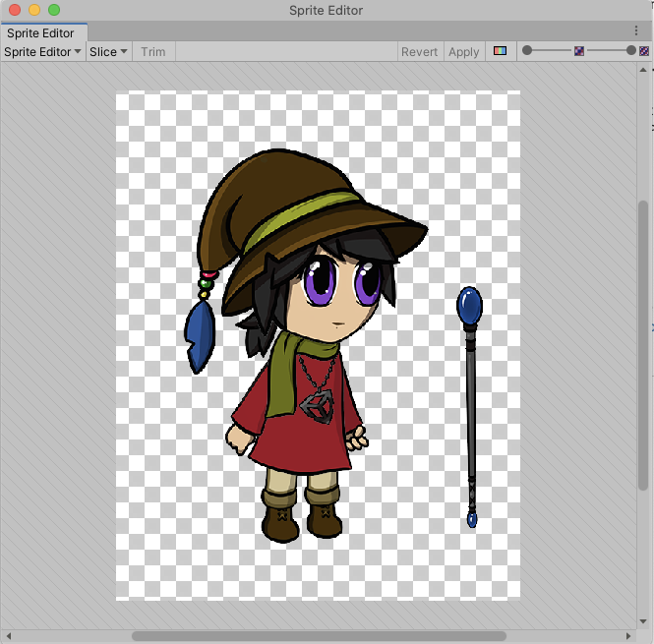Toggle the RGB/alpha color channel view icon
The width and height of the screenshot is (654, 644).
pyautogui.click(x=500, y=51)
